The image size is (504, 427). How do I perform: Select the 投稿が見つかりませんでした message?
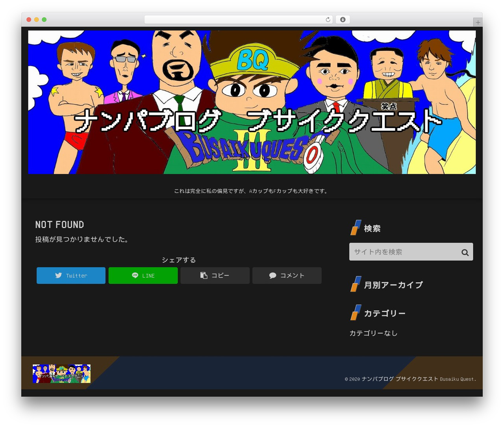pyautogui.click(x=82, y=239)
